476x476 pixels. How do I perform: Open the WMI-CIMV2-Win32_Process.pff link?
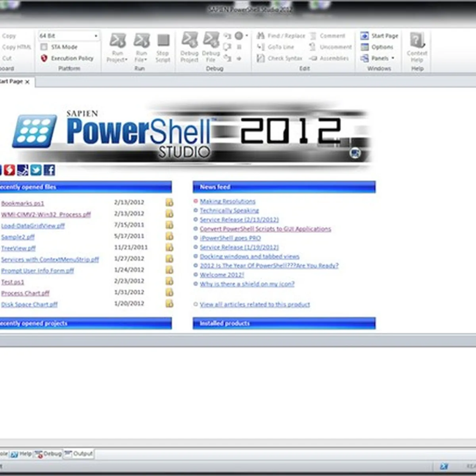point(46,214)
